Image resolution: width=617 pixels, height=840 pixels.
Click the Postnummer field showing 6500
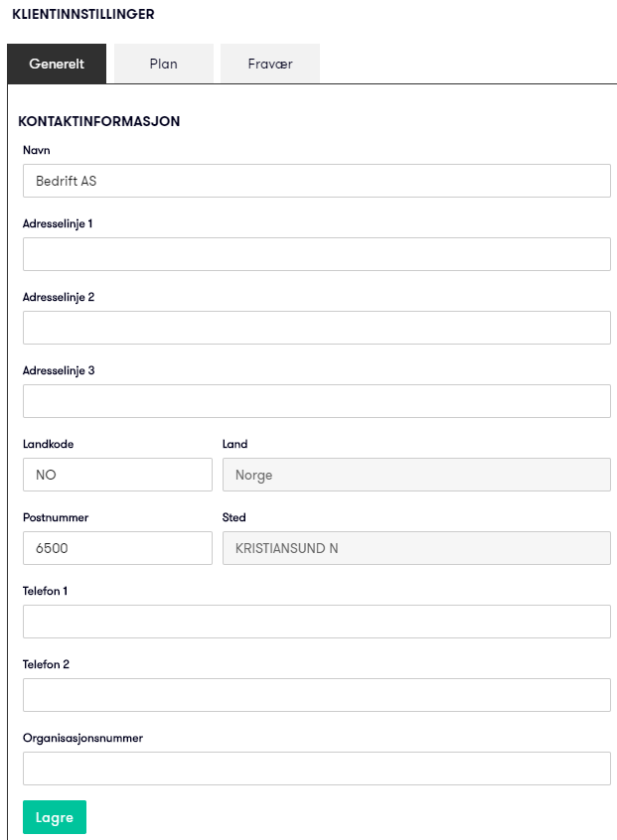click(117, 547)
